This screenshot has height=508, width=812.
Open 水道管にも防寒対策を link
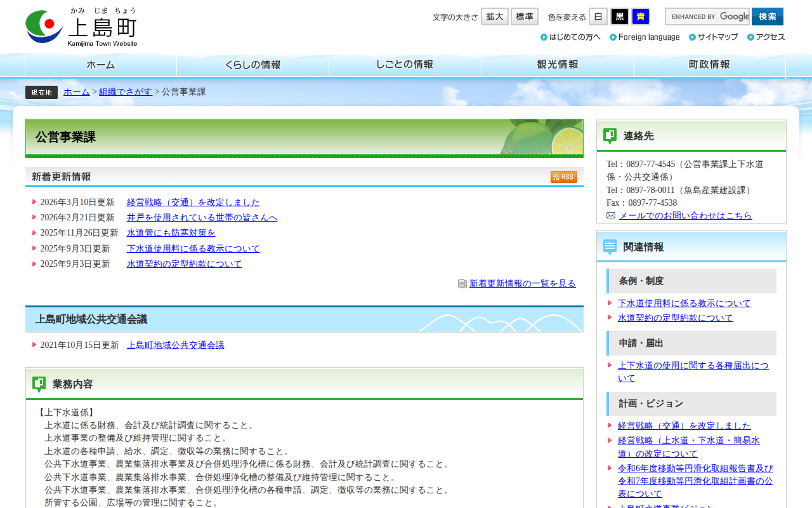click(x=171, y=233)
